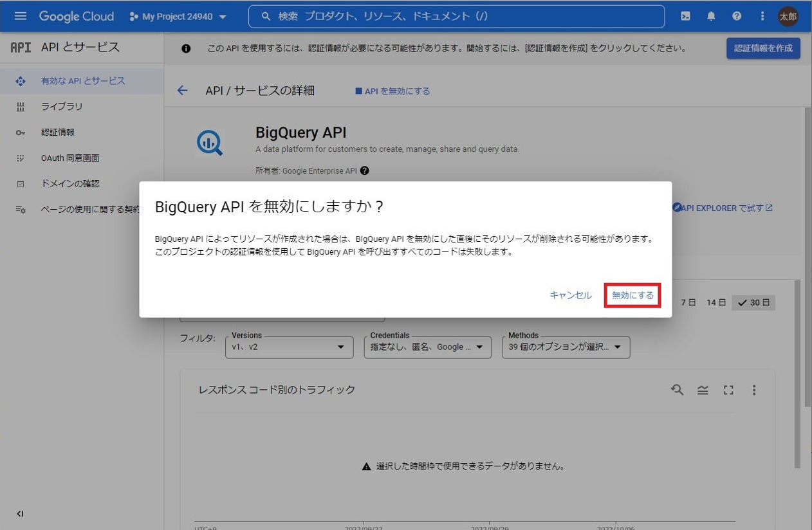Open the Credentials filter dropdown
This screenshot has width=812, height=530.
pyautogui.click(x=427, y=347)
